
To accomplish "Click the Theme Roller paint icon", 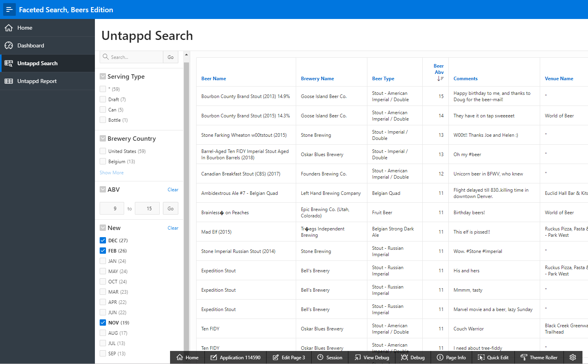I will click(524, 357).
